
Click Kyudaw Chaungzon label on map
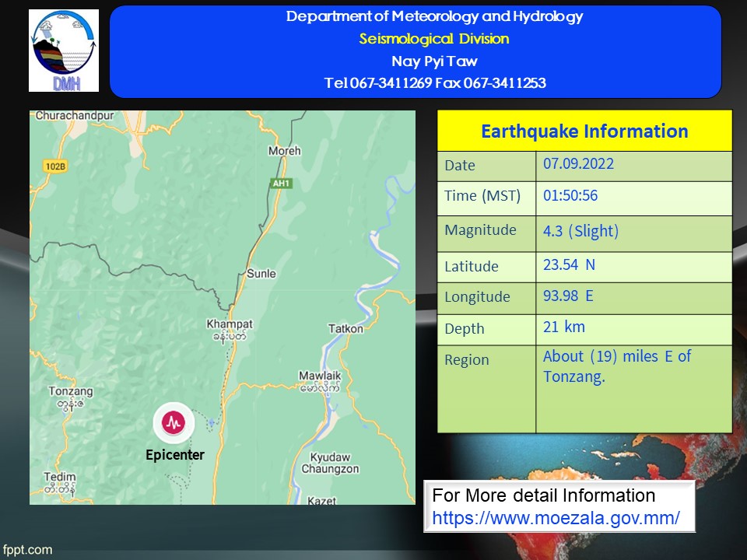pyautogui.click(x=330, y=463)
